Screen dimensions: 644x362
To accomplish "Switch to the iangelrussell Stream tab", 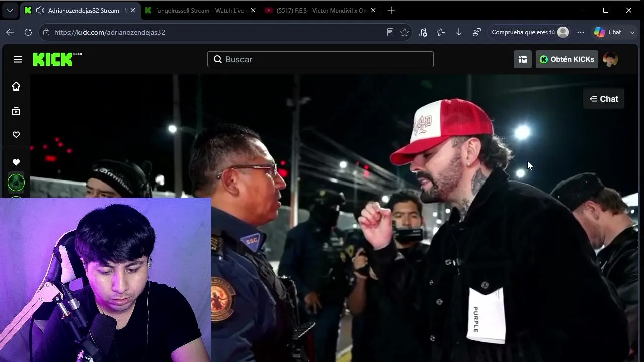I will pyautogui.click(x=200, y=10).
